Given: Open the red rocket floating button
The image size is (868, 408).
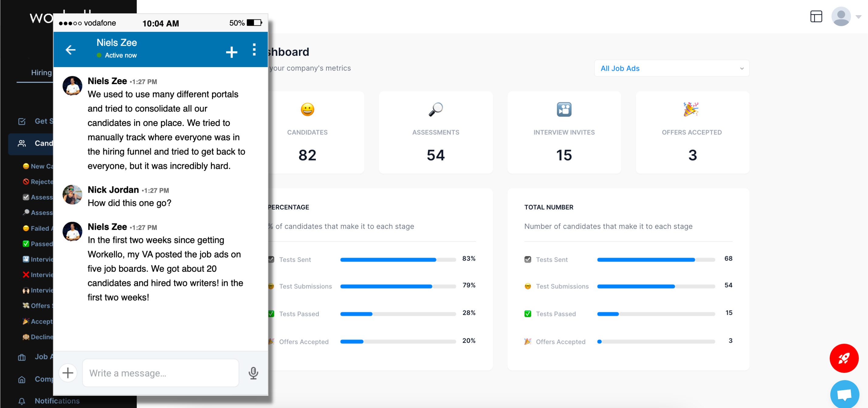Looking at the screenshot, I should [843, 358].
